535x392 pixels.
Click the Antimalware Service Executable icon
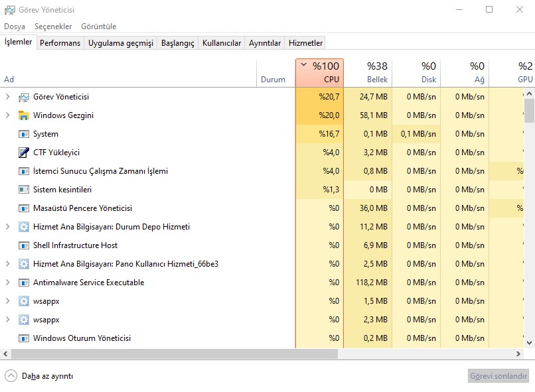[23, 283]
